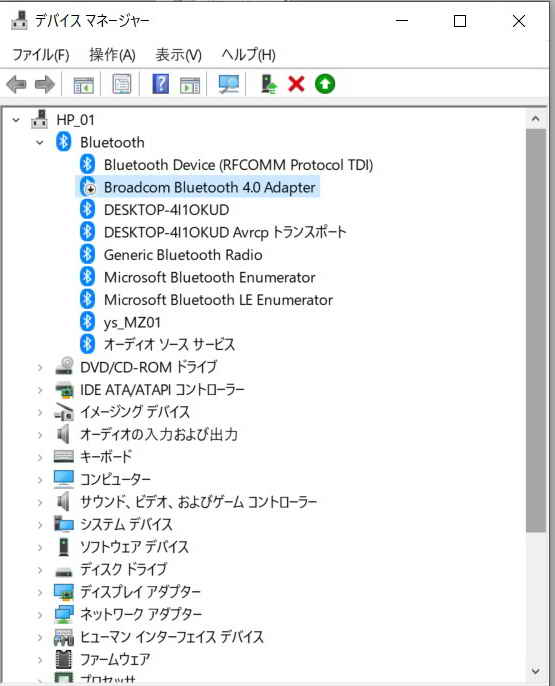
Task: Select the コンピューター label
Action: coord(115,479)
